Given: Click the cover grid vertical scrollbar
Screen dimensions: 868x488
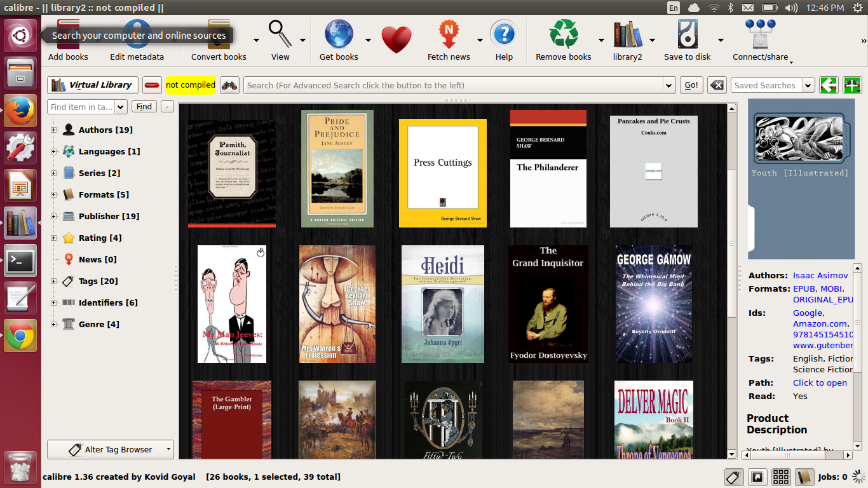Looking at the screenshot, I should point(731,281).
